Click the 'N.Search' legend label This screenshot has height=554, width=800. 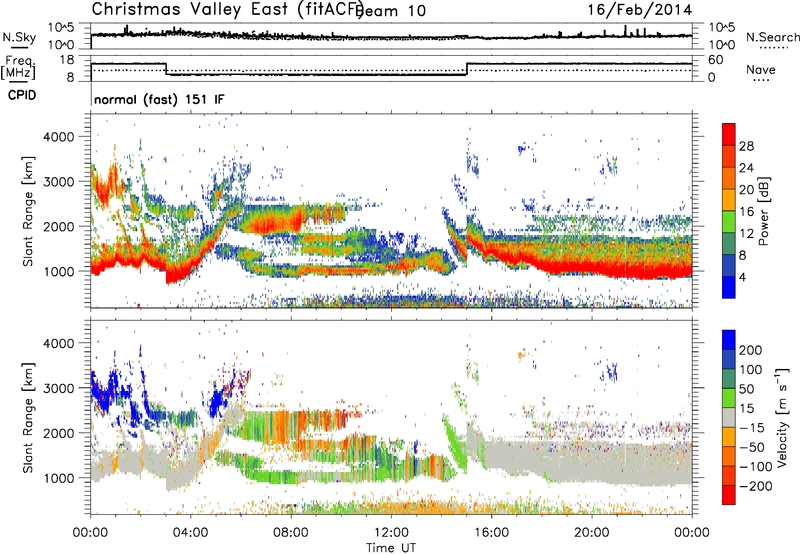coord(772,37)
